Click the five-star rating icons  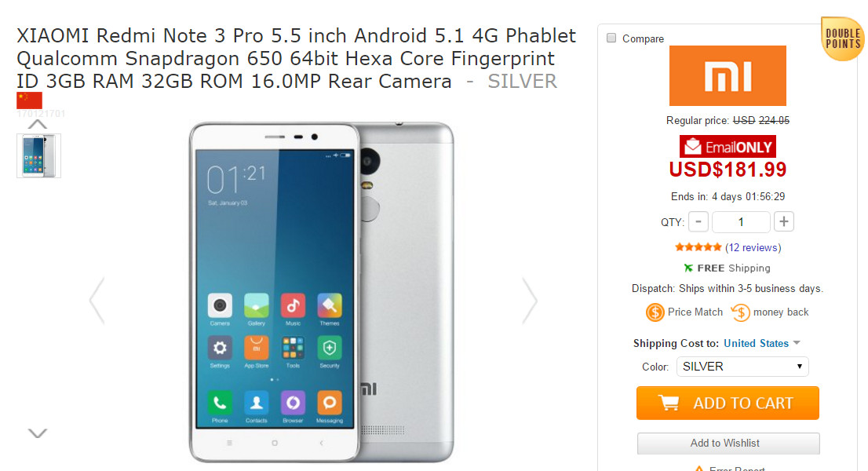click(x=698, y=247)
